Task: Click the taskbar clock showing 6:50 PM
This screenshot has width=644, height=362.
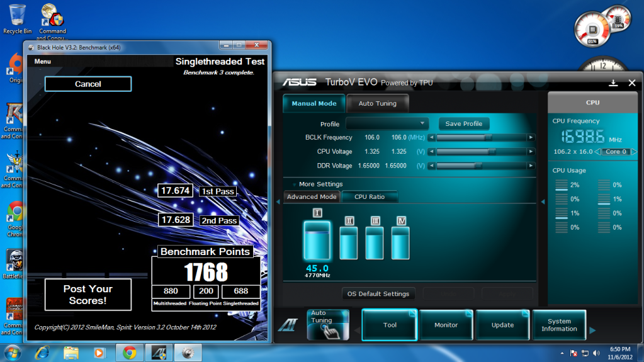Action: click(x=620, y=353)
